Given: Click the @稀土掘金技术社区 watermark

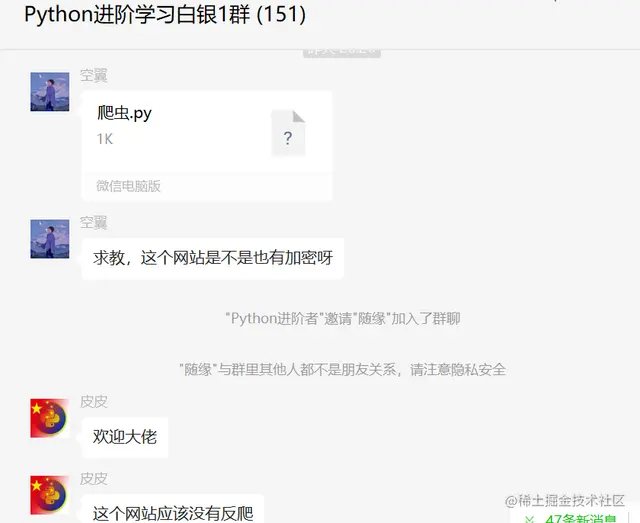Looking at the screenshot, I should pos(564,501).
